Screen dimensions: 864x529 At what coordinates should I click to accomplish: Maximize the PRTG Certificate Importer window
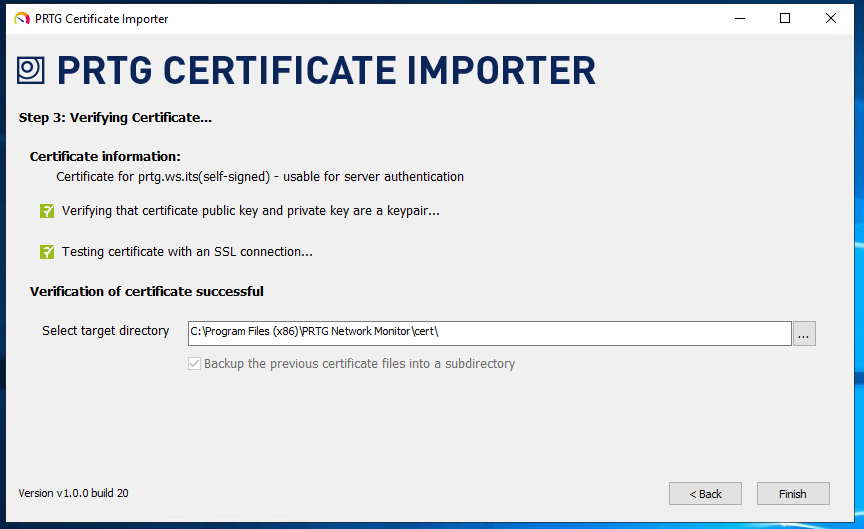pos(785,18)
